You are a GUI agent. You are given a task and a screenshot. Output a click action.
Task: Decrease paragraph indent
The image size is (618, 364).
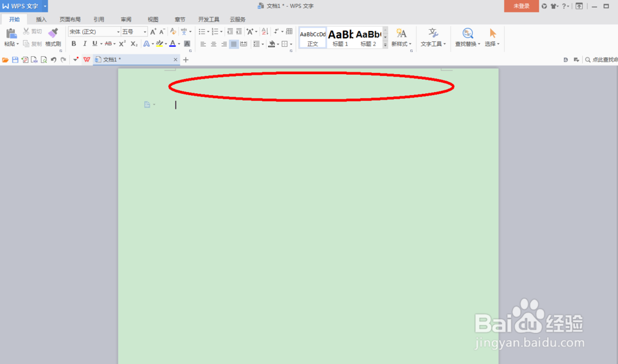click(230, 32)
